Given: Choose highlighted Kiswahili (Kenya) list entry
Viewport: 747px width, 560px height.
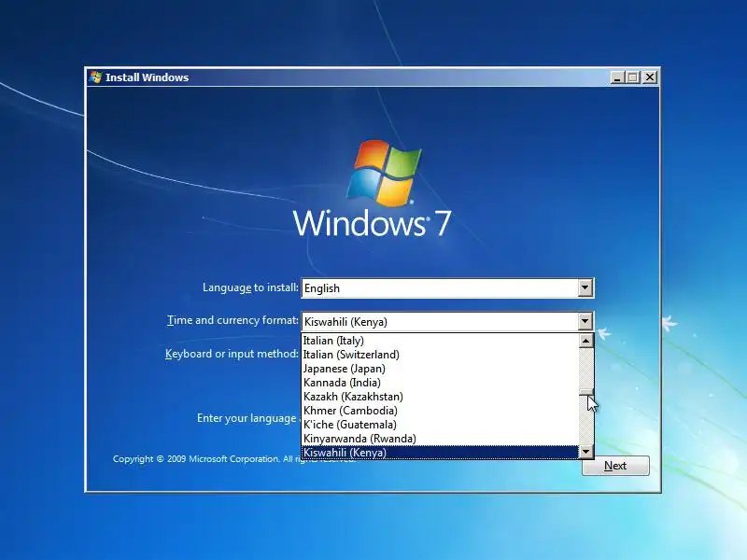Looking at the screenshot, I should pyautogui.click(x=440, y=452).
